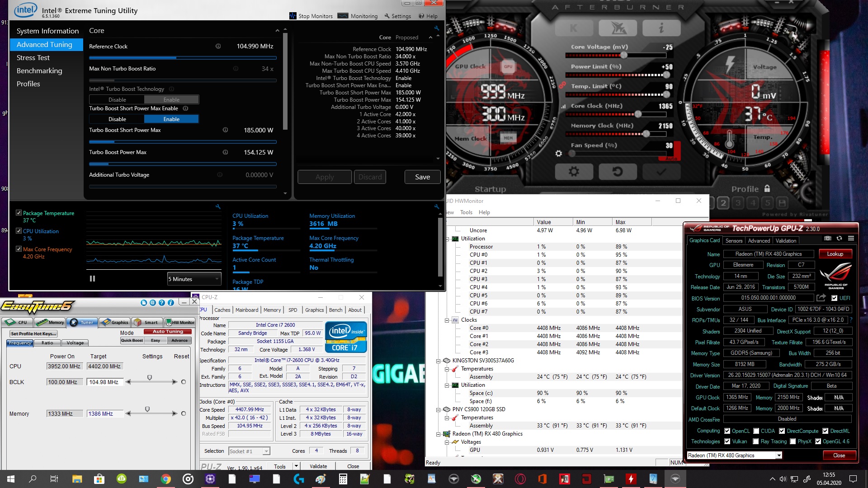Click GPU-Z screenshot camera icon
The image size is (868, 488).
[x=827, y=238]
